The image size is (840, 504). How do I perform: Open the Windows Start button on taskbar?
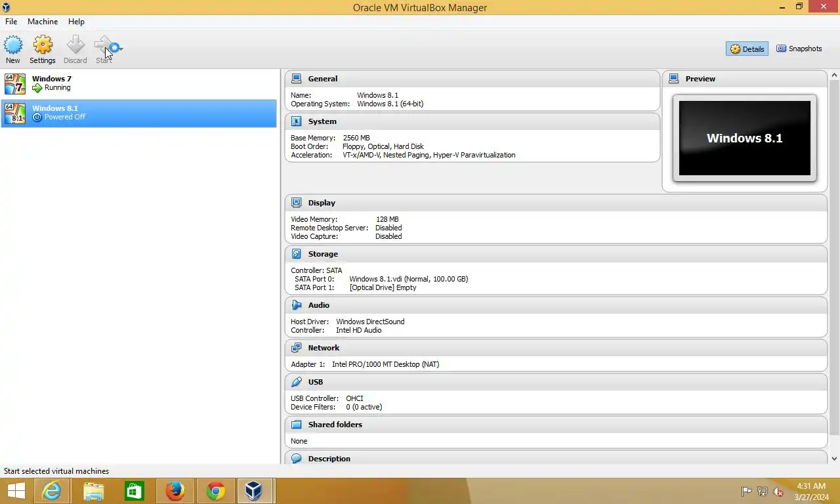16,491
